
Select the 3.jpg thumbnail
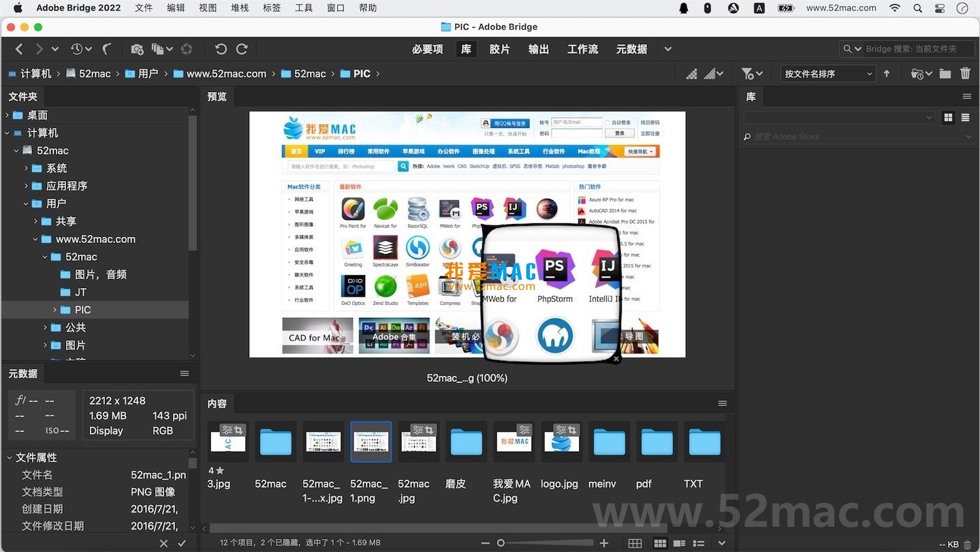pos(227,442)
